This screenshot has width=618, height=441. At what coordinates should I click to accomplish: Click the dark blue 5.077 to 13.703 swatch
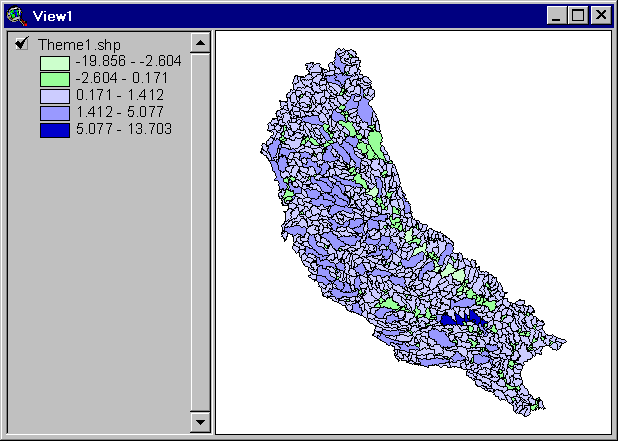click(55, 130)
